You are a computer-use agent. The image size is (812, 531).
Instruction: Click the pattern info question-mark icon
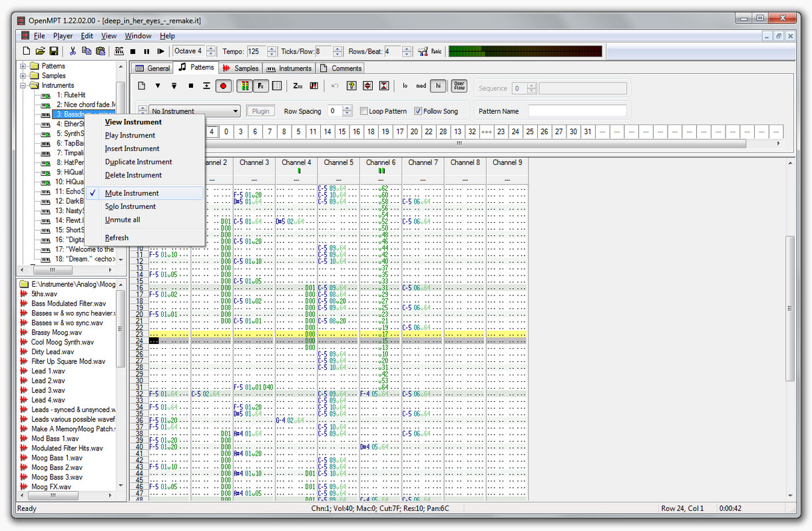coord(351,86)
